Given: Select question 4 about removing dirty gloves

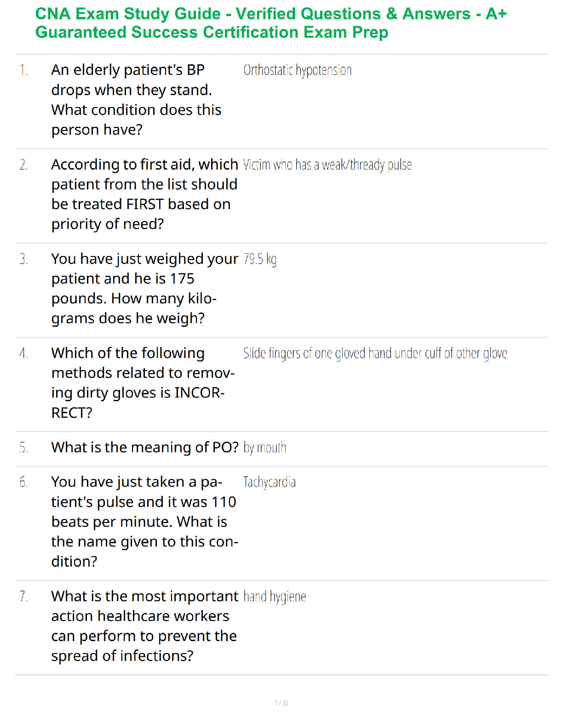Looking at the screenshot, I should 143,383.
